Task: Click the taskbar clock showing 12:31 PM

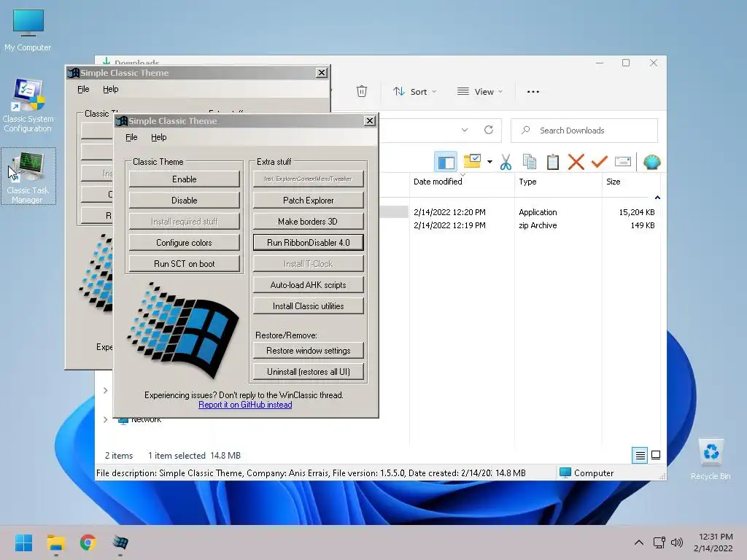Action: tap(715, 542)
